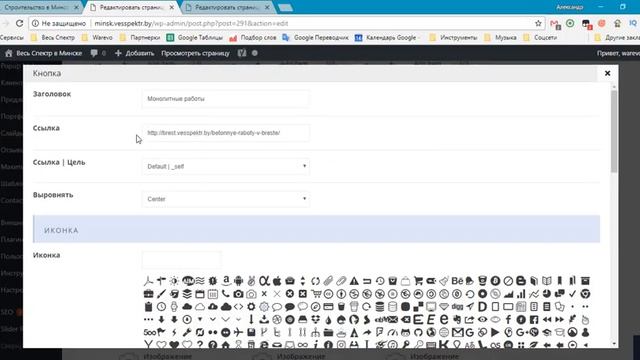Click the Yoast SEO admin bar icon
The height and width of the screenshot is (360, 640).
242,53
